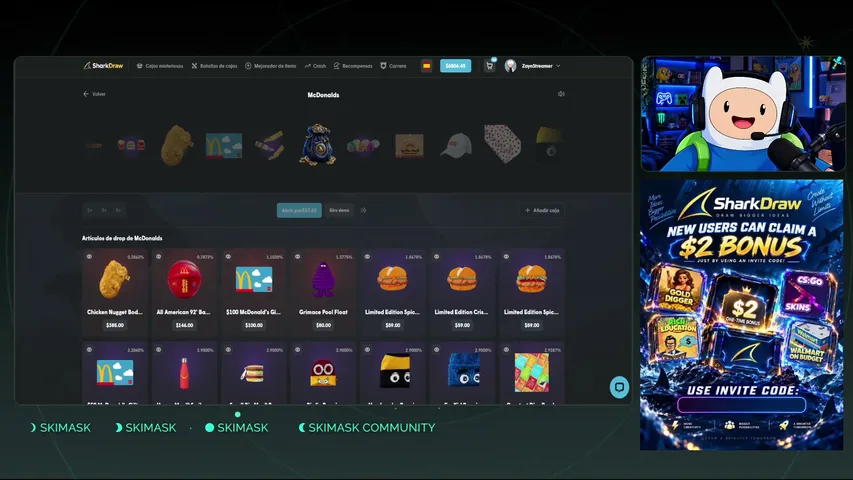Click the yellow-black Hamburglar beanie item

[394, 371]
